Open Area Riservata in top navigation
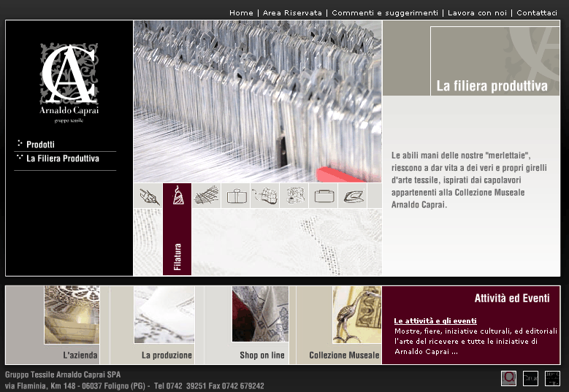This screenshot has width=569, height=392. tap(292, 12)
